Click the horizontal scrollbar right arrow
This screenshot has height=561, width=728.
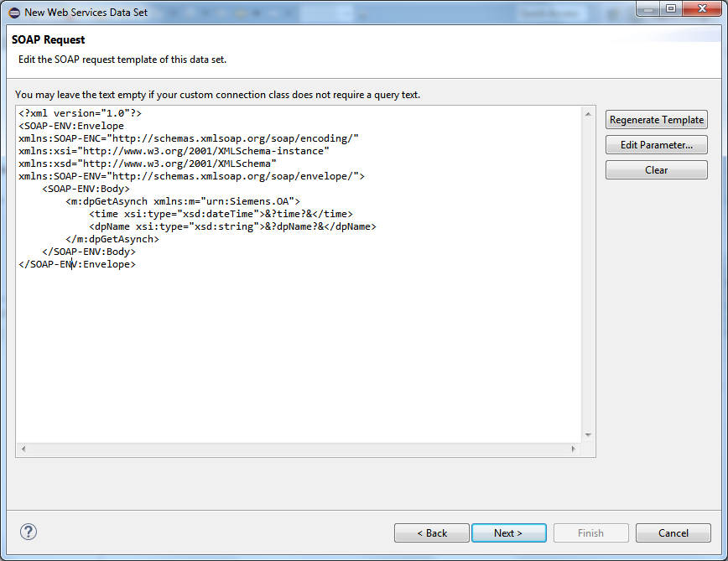tap(574, 449)
